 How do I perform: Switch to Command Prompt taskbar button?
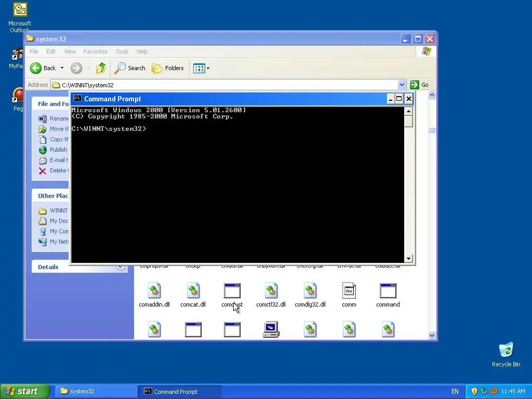180,392
